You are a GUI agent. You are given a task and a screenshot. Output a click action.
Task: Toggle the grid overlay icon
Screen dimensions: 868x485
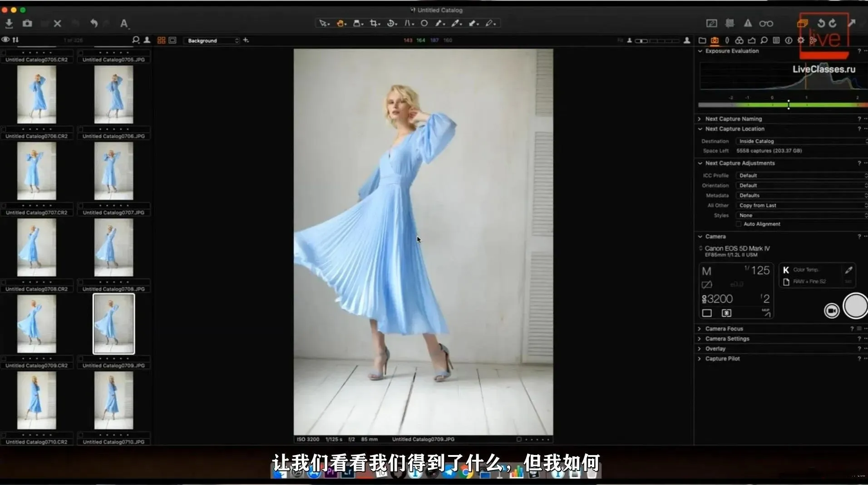point(730,23)
